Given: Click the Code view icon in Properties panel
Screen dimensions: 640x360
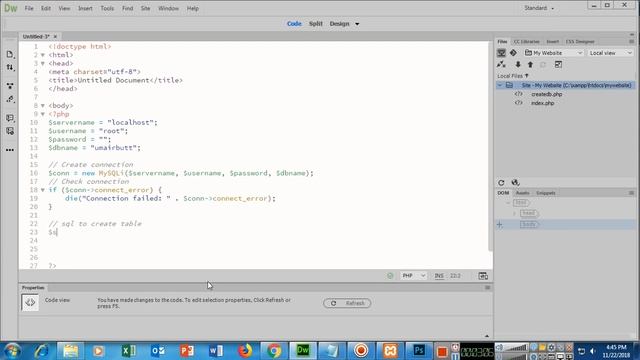Looking at the screenshot, I should tap(30, 302).
